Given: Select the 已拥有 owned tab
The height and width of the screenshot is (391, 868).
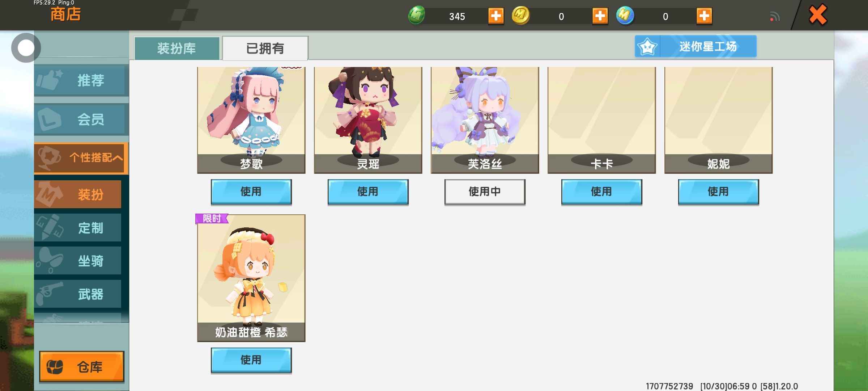Looking at the screenshot, I should pos(265,48).
